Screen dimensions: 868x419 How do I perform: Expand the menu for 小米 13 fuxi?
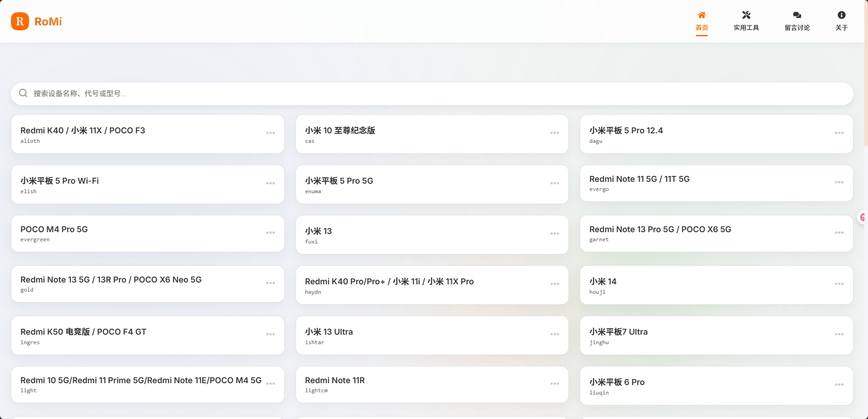point(554,234)
